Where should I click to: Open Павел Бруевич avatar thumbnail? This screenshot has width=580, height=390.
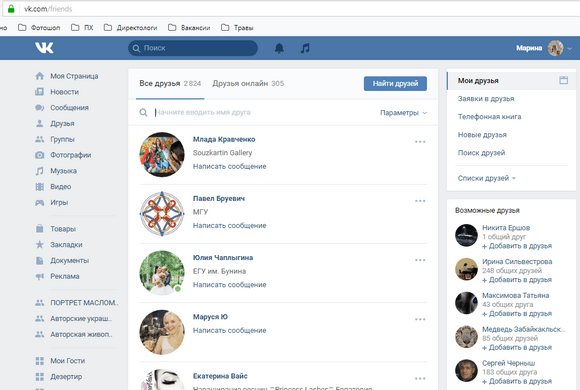tap(162, 214)
